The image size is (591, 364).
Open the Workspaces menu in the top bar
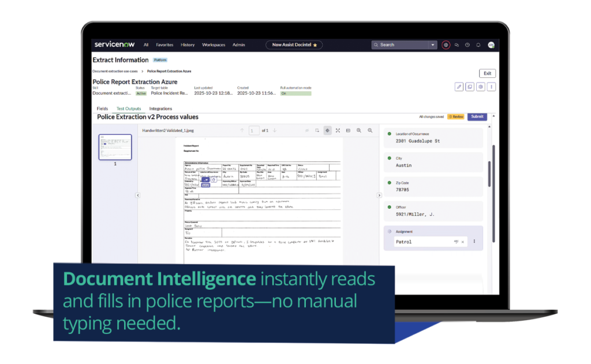214,44
